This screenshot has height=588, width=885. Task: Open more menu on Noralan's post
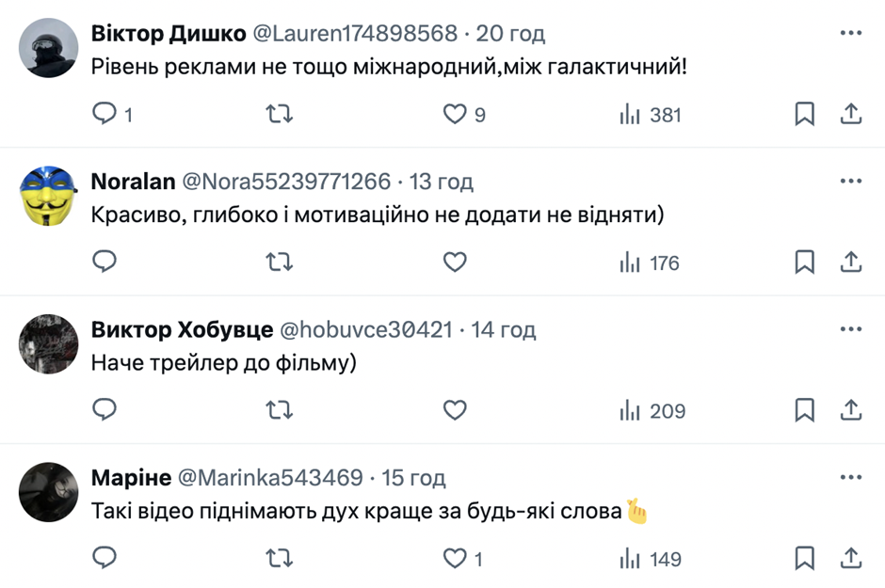[850, 182]
